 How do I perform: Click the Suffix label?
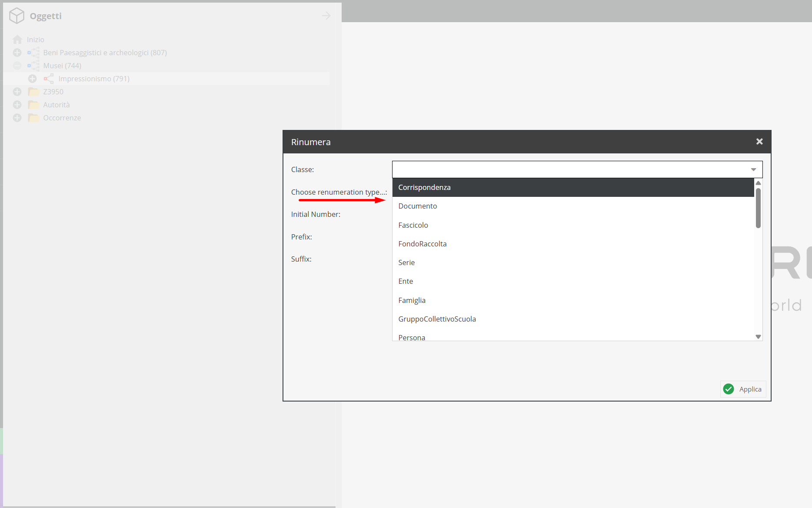point(301,259)
